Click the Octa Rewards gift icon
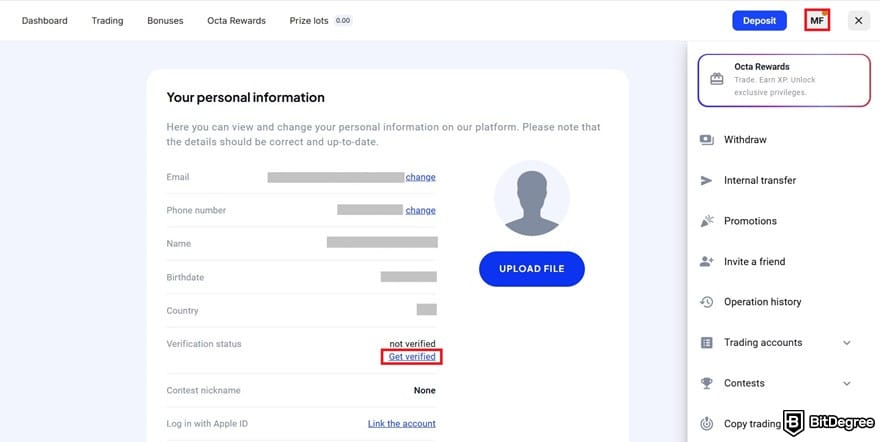The image size is (880, 442). tap(717, 79)
